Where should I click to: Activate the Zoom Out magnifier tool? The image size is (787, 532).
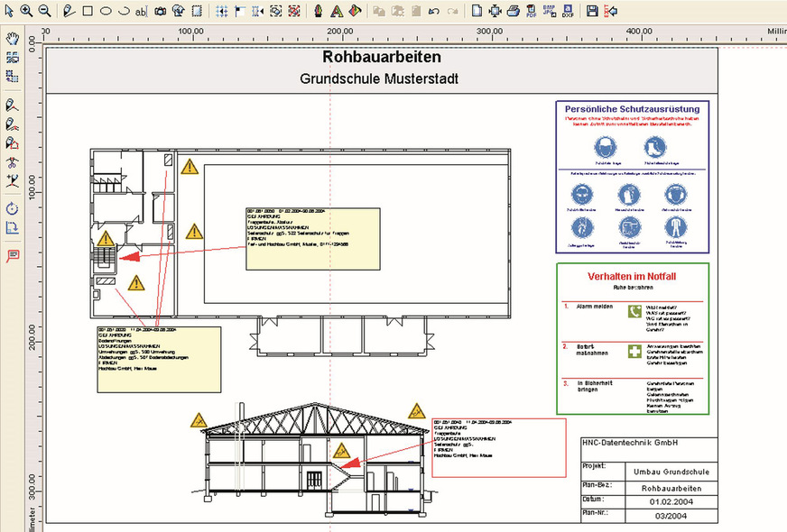(43, 10)
